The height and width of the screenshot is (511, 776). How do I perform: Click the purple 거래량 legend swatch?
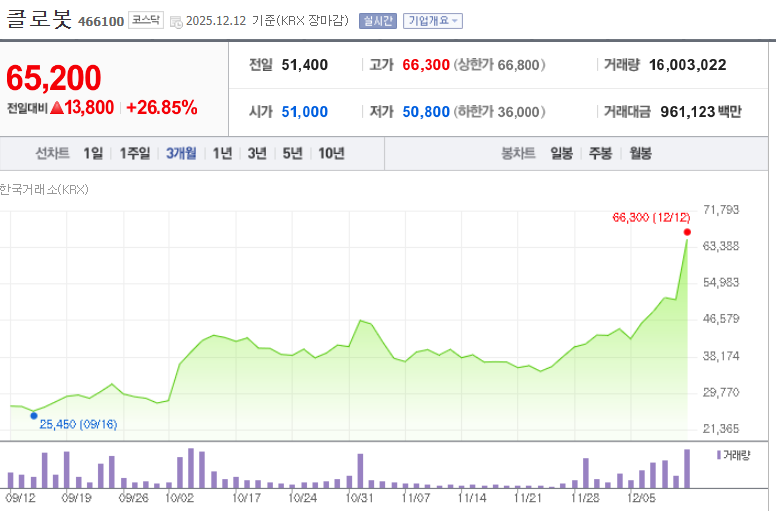pyautogui.click(x=719, y=455)
